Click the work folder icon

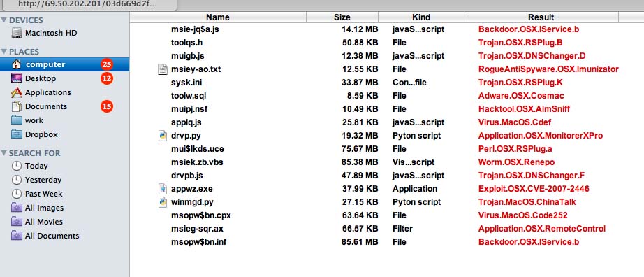(x=17, y=120)
